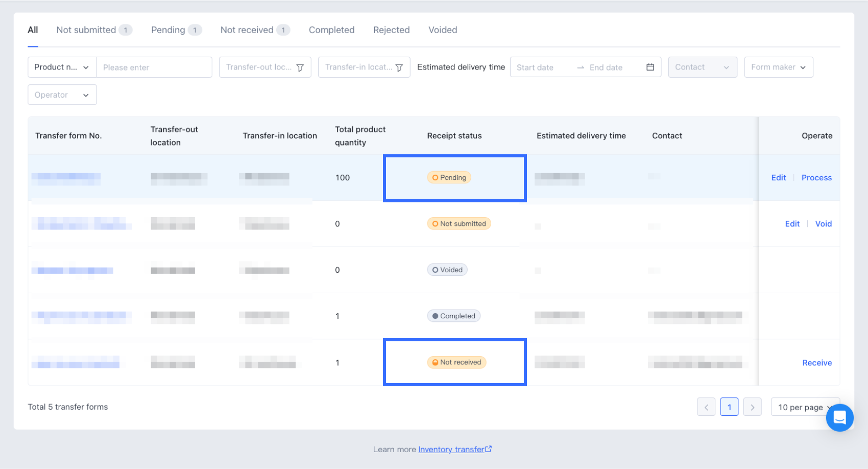Click Process on the Pending transfer
The width and height of the screenshot is (868, 469).
click(x=816, y=178)
